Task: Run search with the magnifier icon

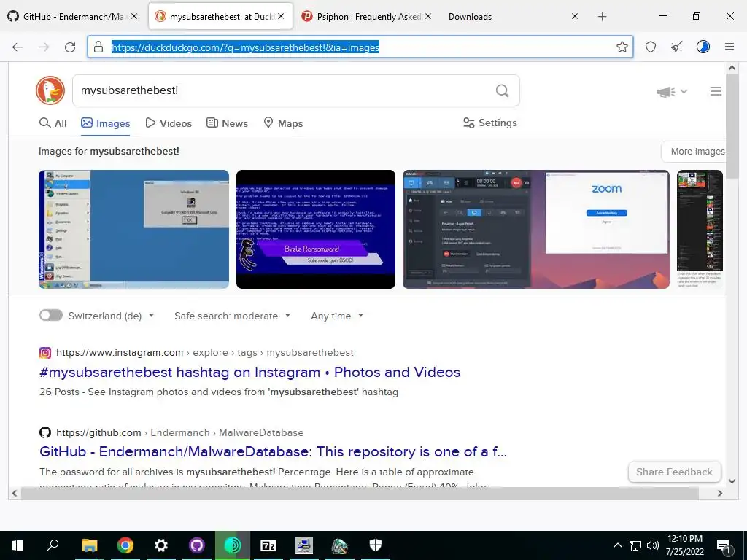Action: click(x=502, y=90)
